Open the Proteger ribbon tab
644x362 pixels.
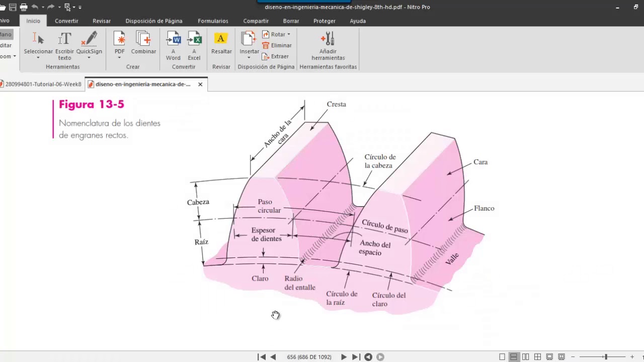[x=325, y=21]
